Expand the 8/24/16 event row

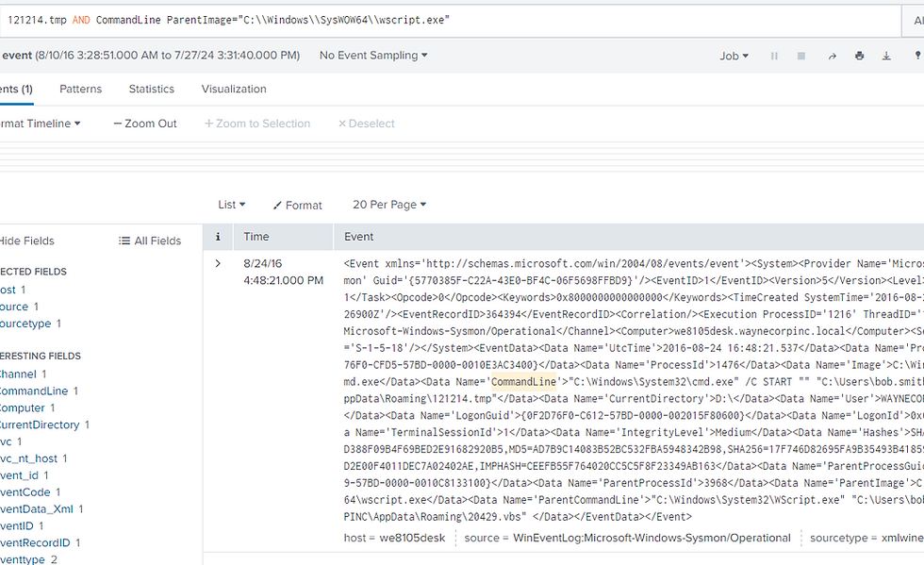point(218,264)
